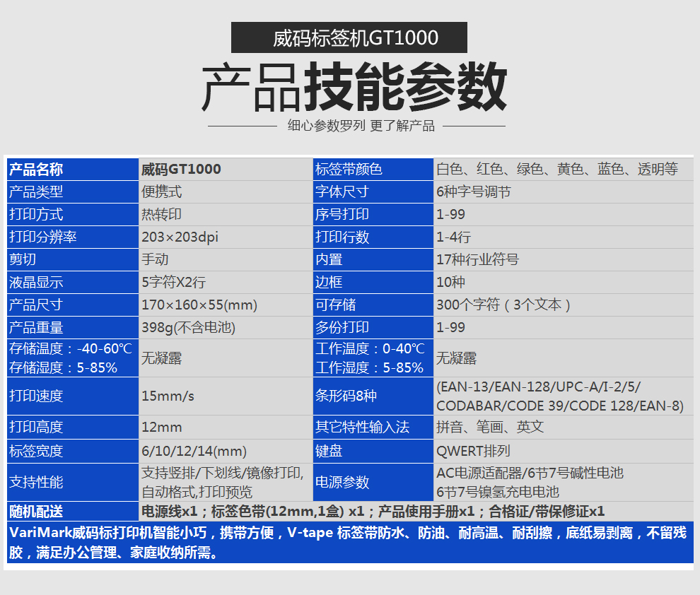Select the 398g(不含电池) weight value

188,328
